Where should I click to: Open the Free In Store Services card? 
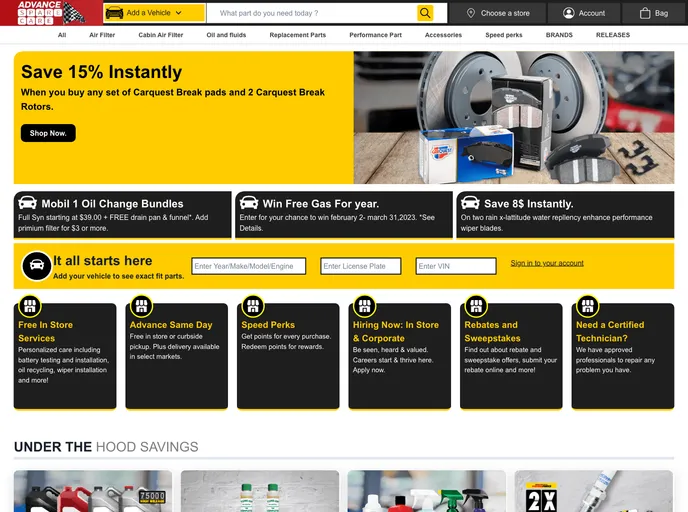[65, 356]
